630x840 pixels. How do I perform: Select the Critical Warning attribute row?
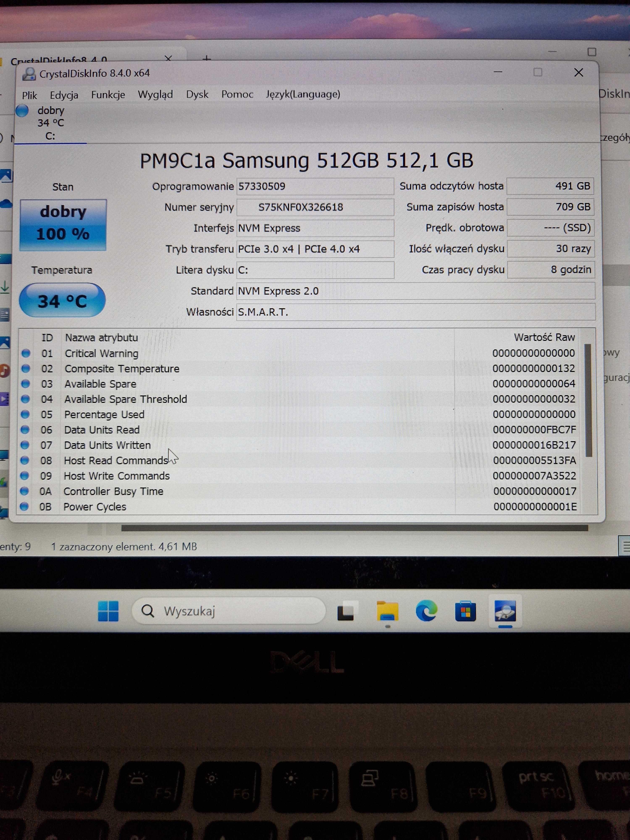pyautogui.click(x=300, y=353)
